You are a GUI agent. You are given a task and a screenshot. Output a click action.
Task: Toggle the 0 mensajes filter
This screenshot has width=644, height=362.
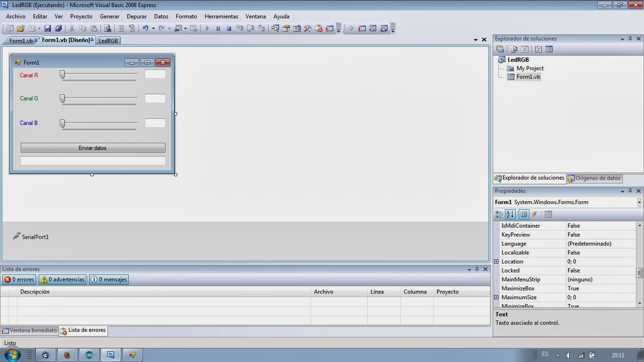(x=108, y=279)
